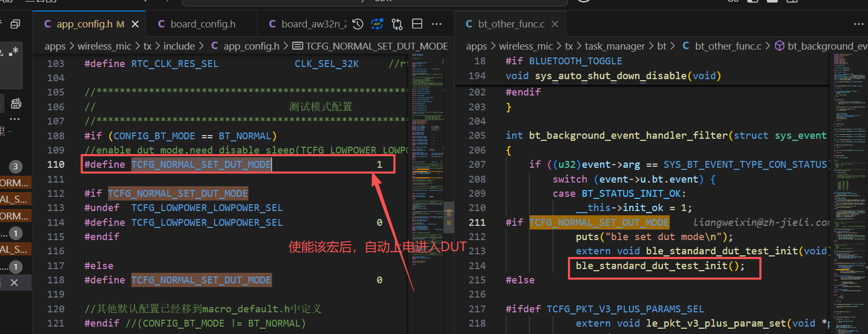Open 'task_manager' breadcrumb in right editor
Viewport: 868px width, 334px height.
coord(615,46)
